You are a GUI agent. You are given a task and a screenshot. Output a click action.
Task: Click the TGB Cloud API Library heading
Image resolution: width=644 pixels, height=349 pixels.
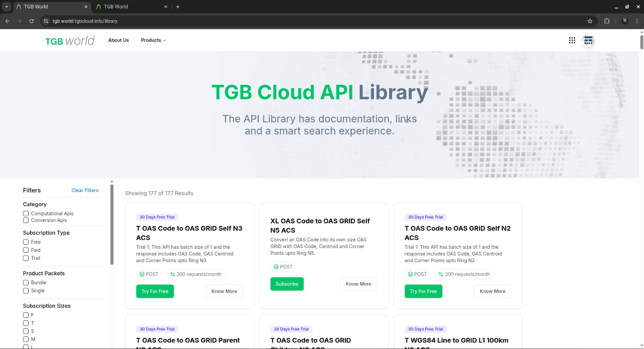320,92
